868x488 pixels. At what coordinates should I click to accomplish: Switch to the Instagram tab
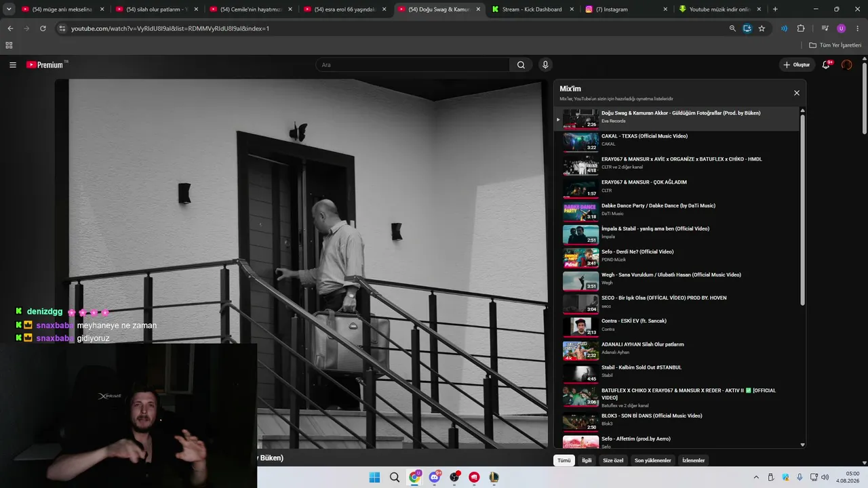(627, 9)
